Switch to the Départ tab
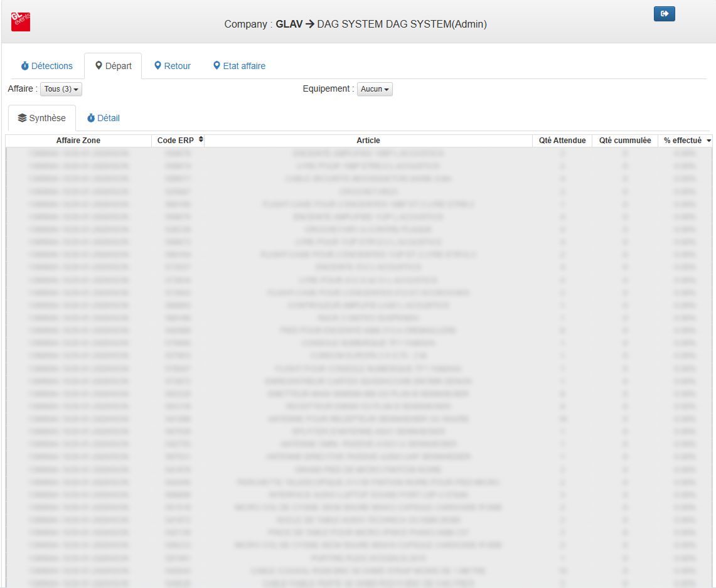 click(x=113, y=66)
